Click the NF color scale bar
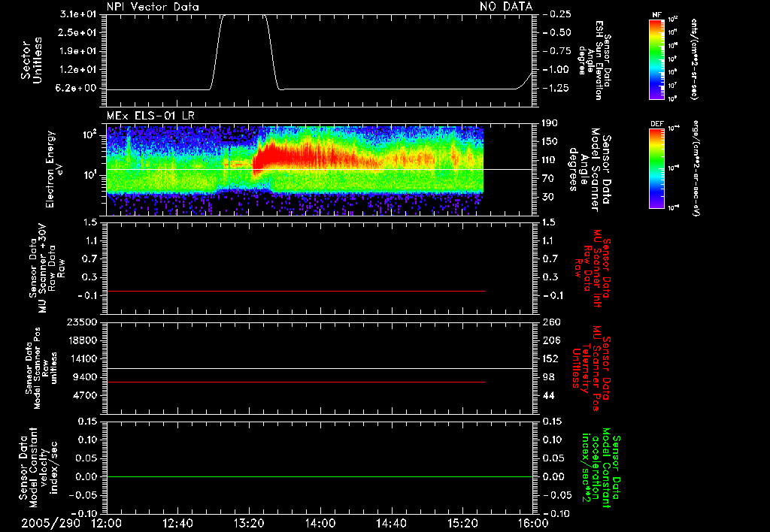Image resolution: width=770 pixels, height=532 pixels. click(x=657, y=59)
